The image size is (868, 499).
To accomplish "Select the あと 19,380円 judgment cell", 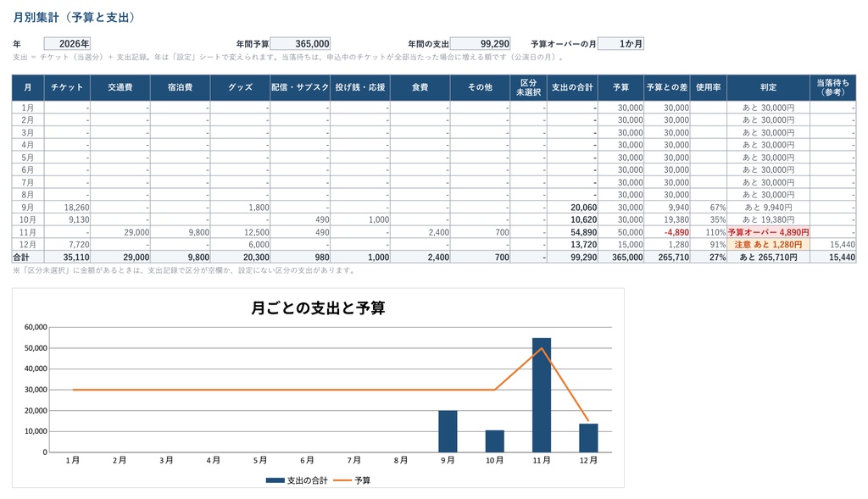I will pyautogui.click(x=768, y=219).
